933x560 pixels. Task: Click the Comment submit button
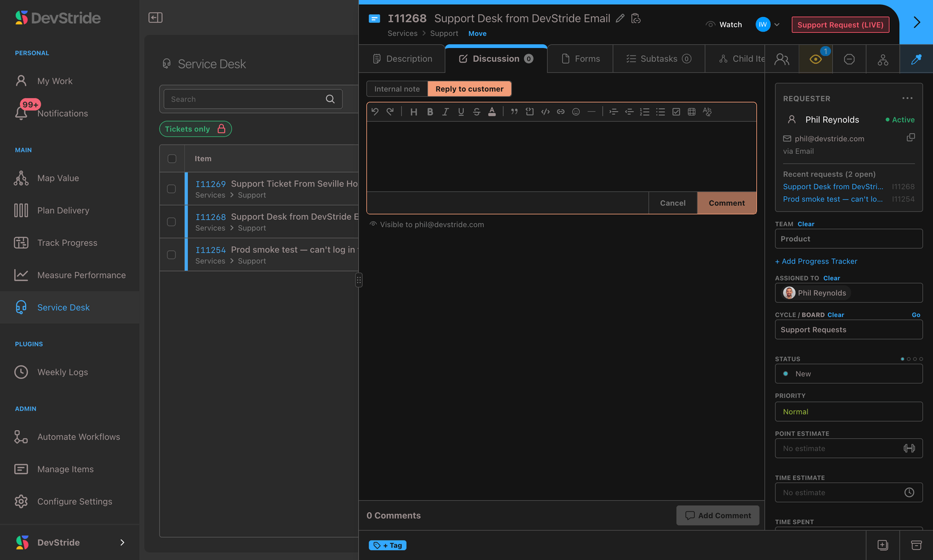726,203
